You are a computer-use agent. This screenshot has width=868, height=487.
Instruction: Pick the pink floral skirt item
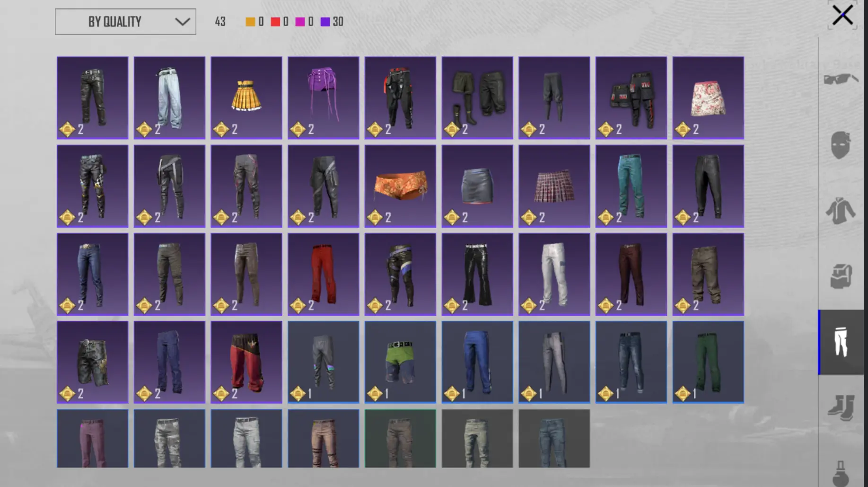(708, 98)
